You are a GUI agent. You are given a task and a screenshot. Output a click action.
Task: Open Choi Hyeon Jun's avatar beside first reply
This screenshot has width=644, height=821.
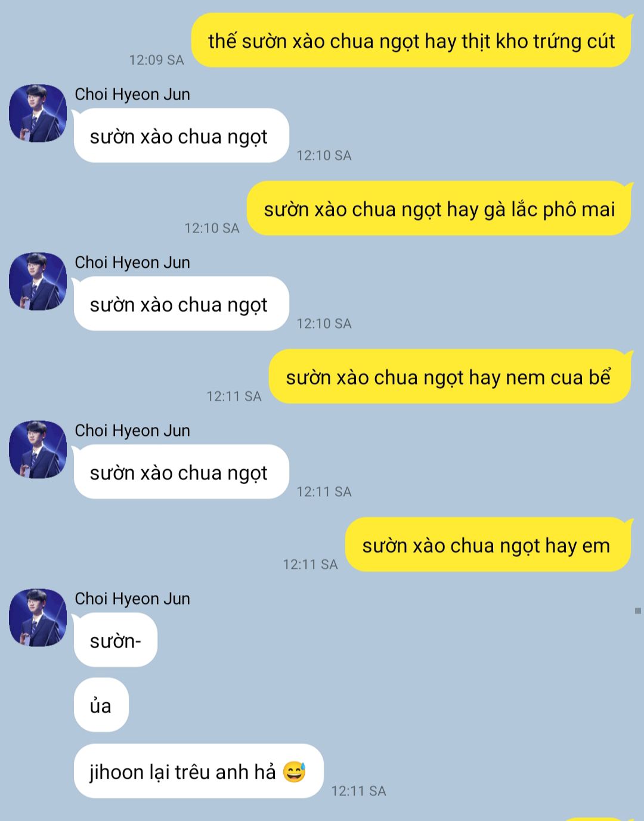coord(38,113)
